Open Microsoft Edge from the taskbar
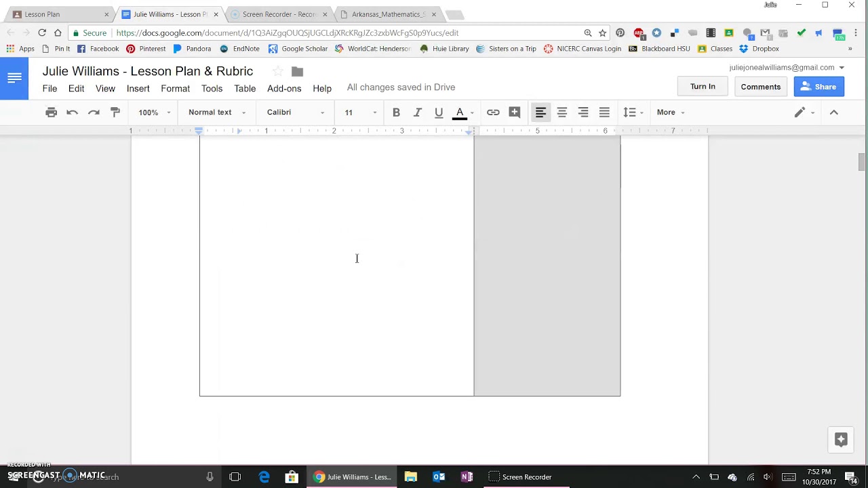The width and height of the screenshot is (868, 488). [264, 477]
